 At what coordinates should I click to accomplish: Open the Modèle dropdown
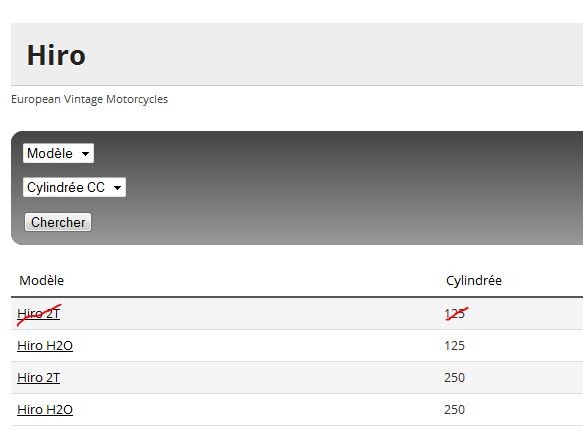(58, 153)
